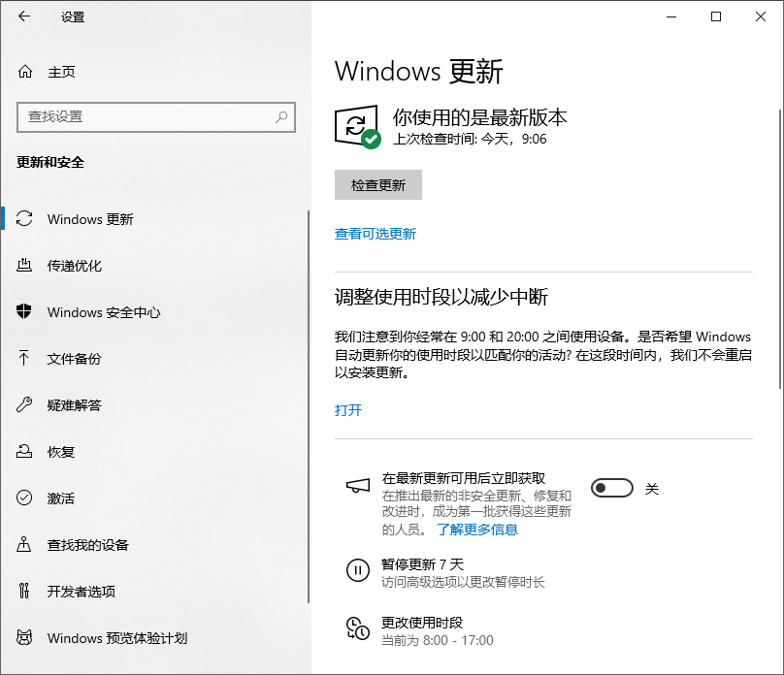Screen dimensions: 784x675
Task: Click the 访问高级选项以更改暂停时长 text
Action: (x=463, y=582)
